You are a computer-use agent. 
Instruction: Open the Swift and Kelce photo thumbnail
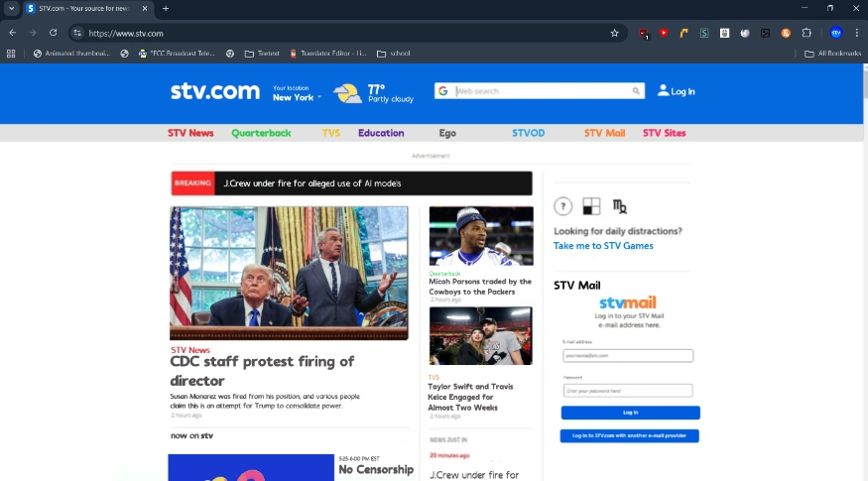[x=480, y=336]
